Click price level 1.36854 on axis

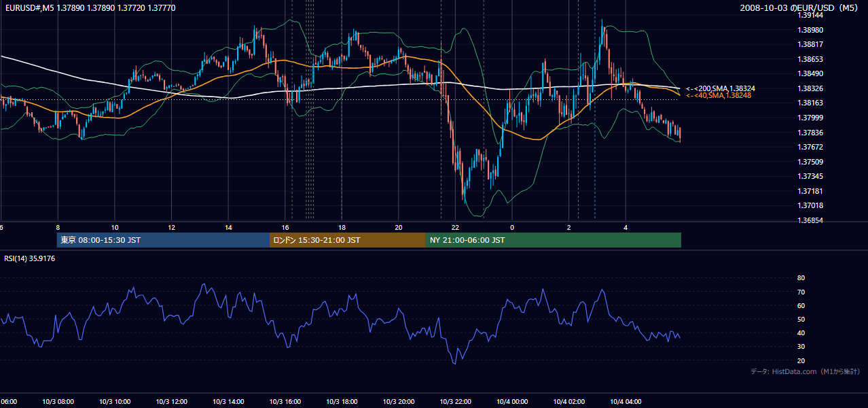[x=811, y=221]
